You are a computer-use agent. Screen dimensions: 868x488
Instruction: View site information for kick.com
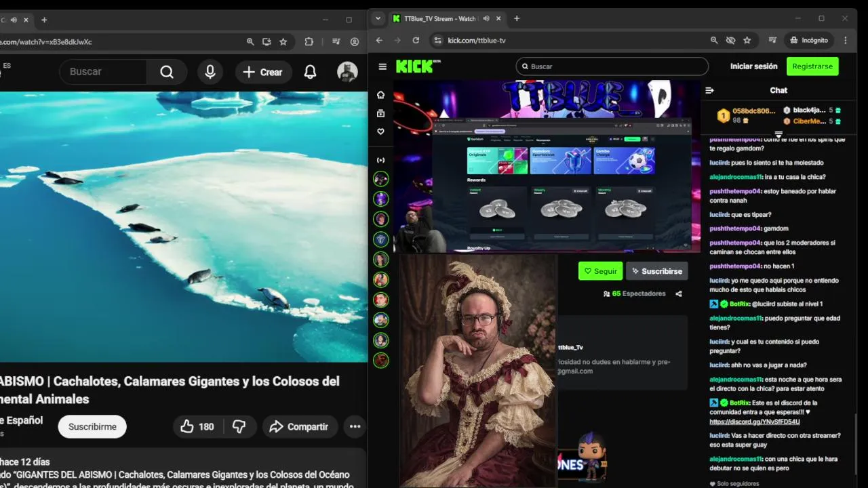click(x=437, y=40)
